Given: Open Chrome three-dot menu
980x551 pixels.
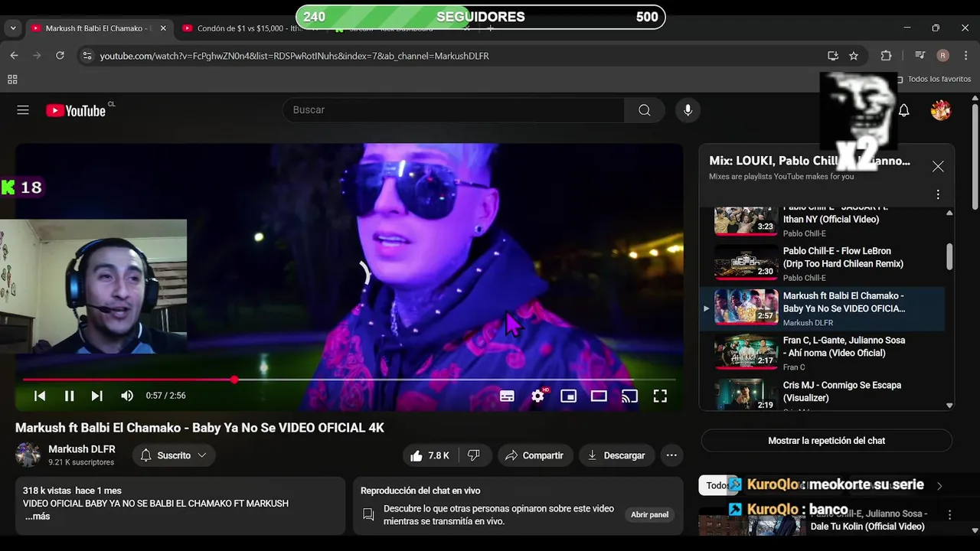Looking at the screenshot, I should point(965,56).
